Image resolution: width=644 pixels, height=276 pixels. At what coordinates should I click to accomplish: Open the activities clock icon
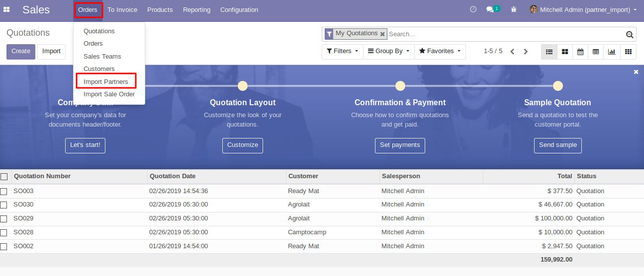tap(473, 9)
